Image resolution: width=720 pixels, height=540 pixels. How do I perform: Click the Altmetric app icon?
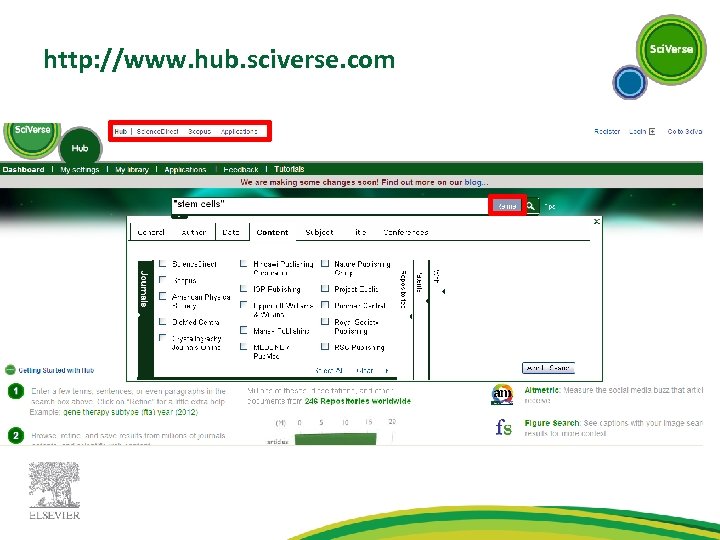pos(502,394)
